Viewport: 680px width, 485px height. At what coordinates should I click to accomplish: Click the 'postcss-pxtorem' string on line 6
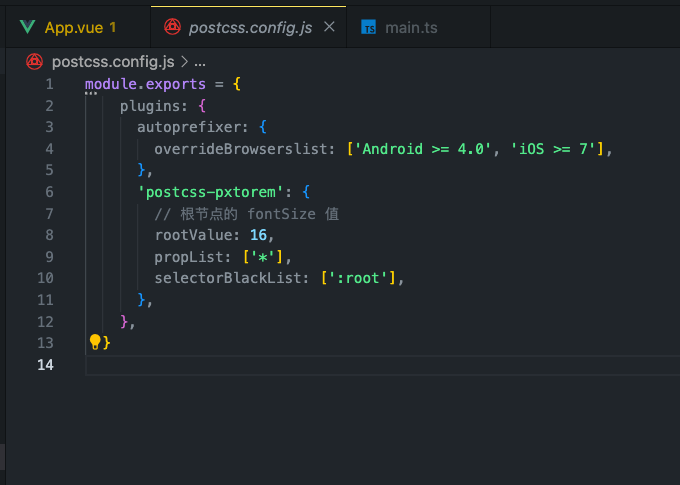pos(210,192)
